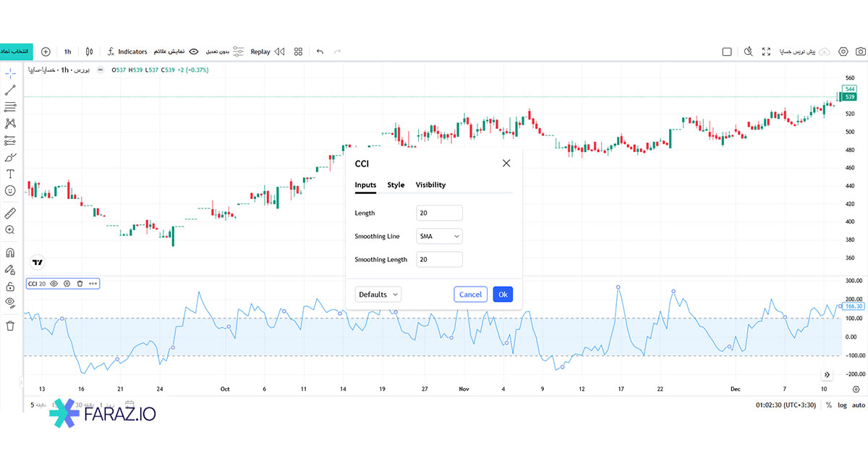Select the text annotation tool
The width and height of the screenshot is (868, 456).
coord(10,174)
